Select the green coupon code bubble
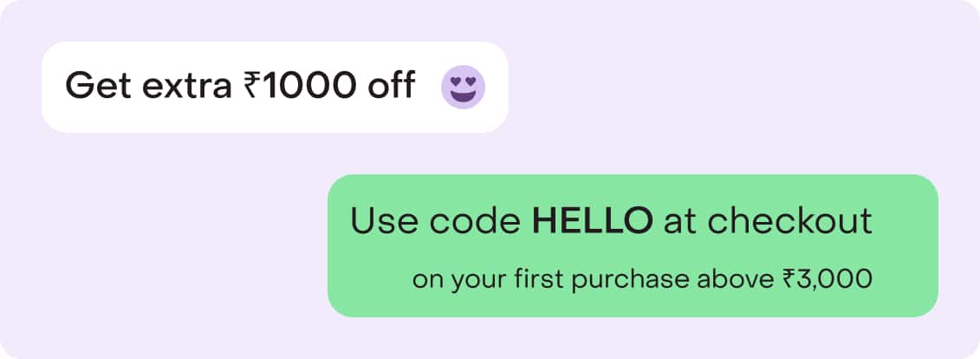980x359 pixels. [633, 245]
